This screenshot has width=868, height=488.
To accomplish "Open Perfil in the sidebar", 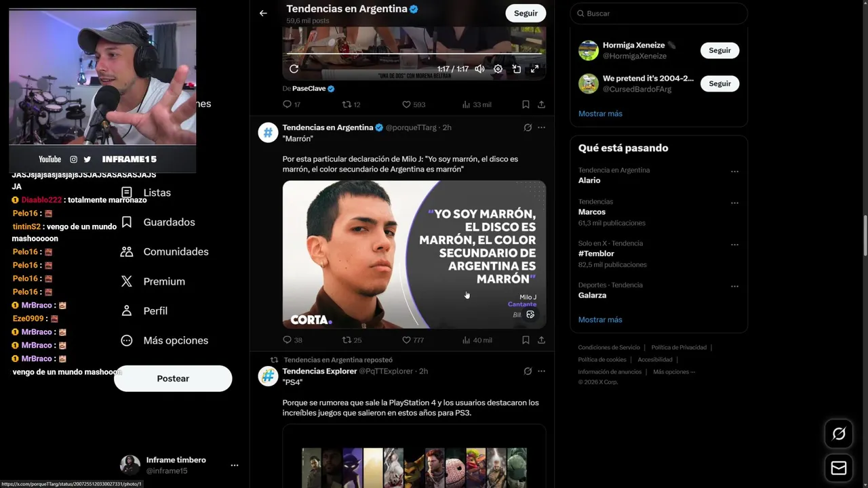I will coord(144,311).
